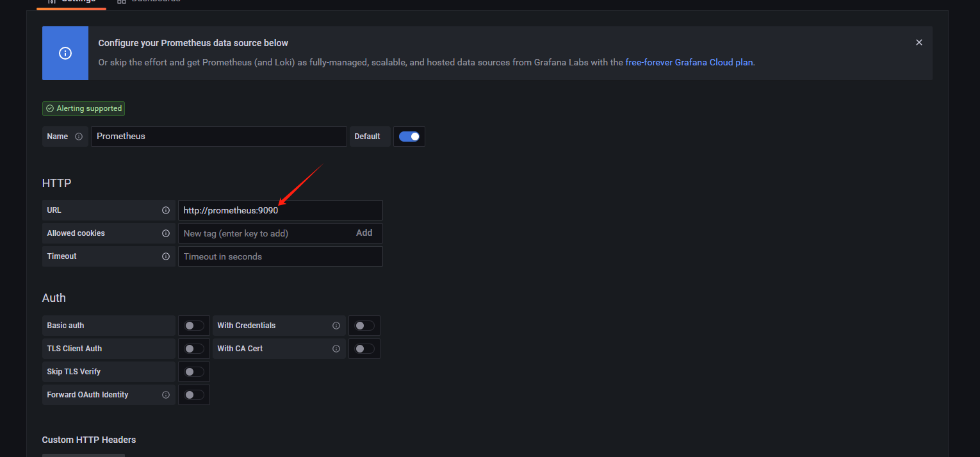The width and height of the screenshot is (980, 457).
Task: Enable the With Credentials switch
Action: point(364,326)
